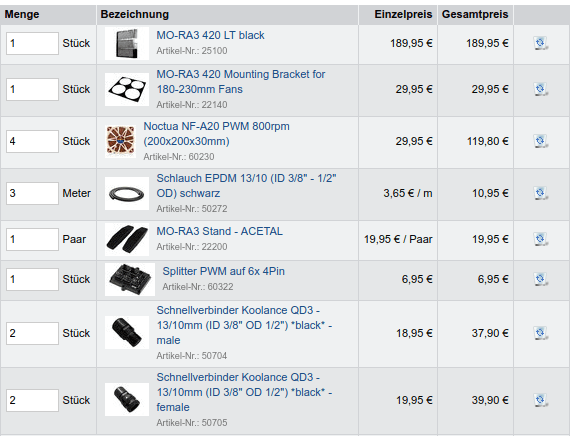
Task: Click the Noctua fan product thumbnail
Action: pyautogui.click(x=120, y=141)
